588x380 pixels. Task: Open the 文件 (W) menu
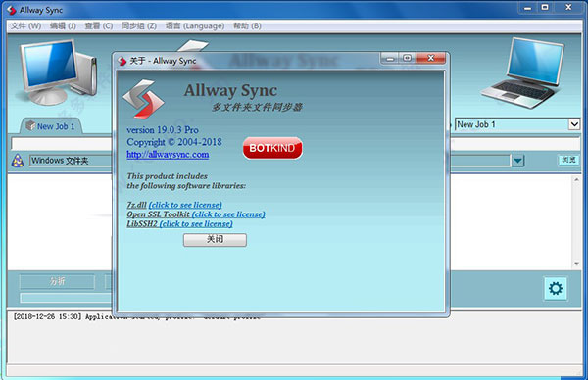point(25,25)
